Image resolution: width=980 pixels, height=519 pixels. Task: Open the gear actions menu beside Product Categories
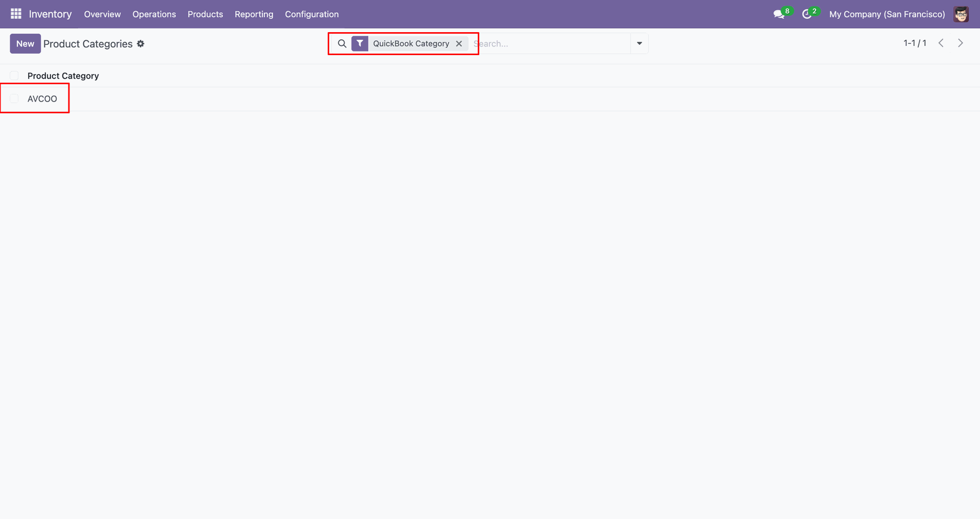point(141,44)
